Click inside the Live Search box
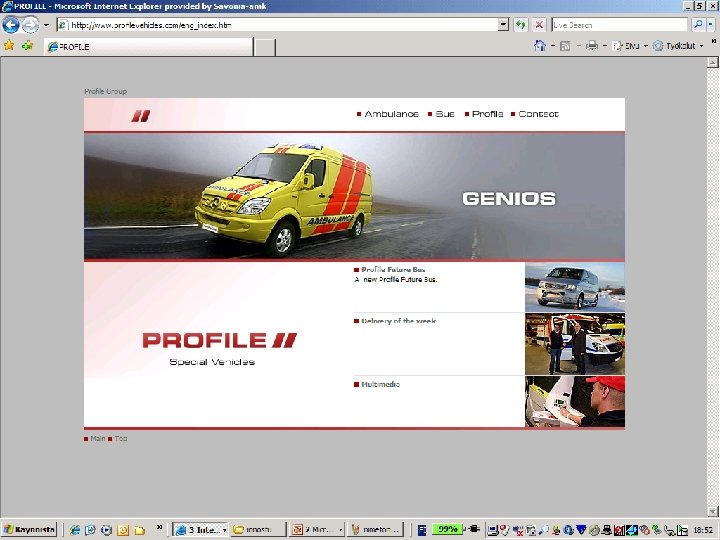 click(x=619, y=25)
